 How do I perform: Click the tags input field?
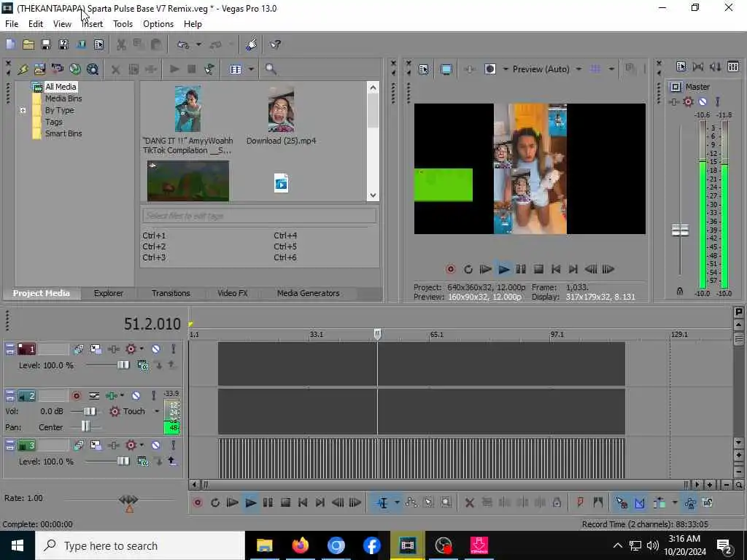click(x=259, y=216)
